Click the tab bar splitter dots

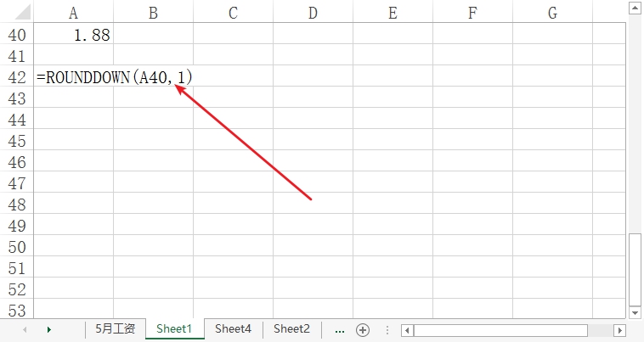(x=387, y=330)
